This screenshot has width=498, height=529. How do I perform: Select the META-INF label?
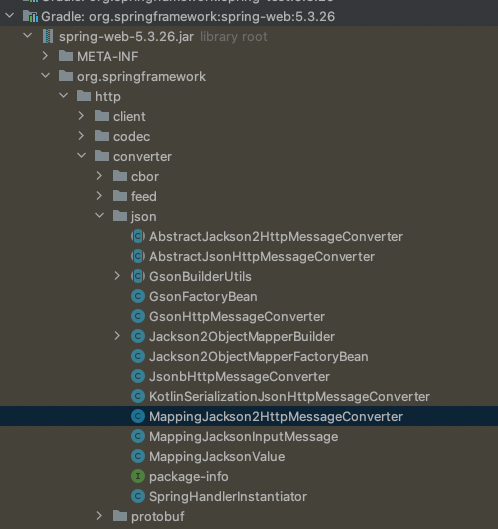[108, 56]
